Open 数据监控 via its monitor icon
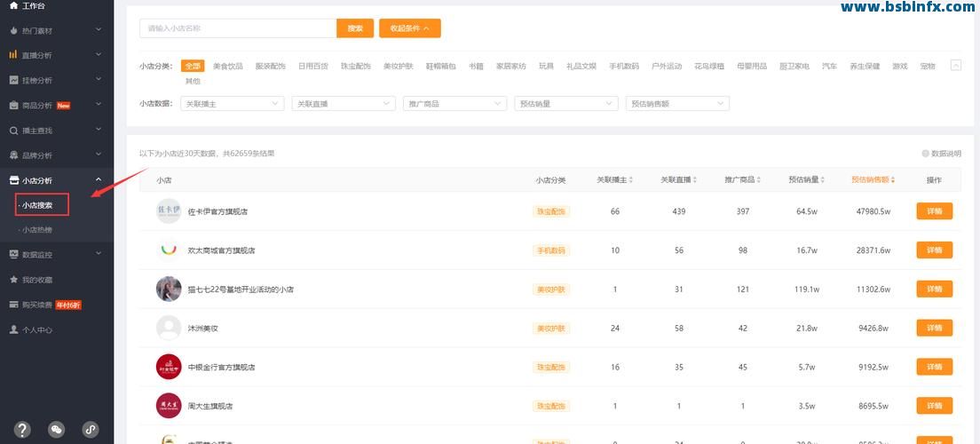The height and width of the screenshot is (444, 980). (x=13, y=255)
